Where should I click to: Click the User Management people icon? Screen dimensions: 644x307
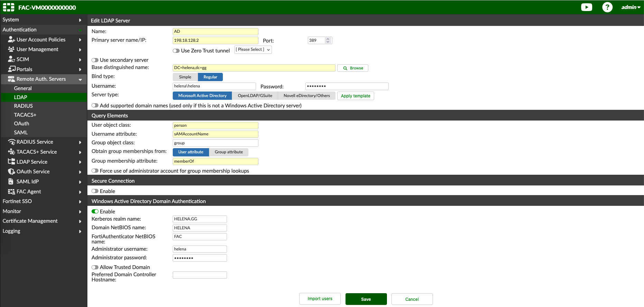pyautogui.click(x=11, y=49)
